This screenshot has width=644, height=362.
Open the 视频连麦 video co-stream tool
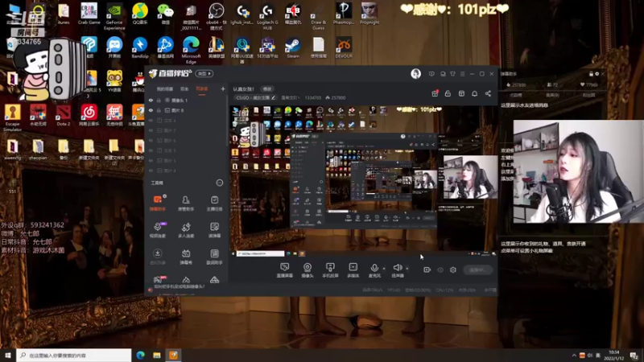coord(157,230)
